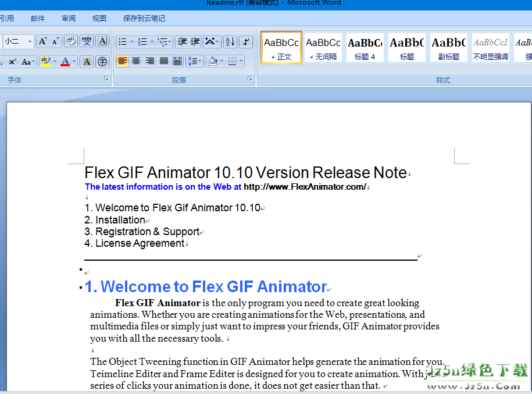Click the '4. License Agreement' line

(x=134, y=243)
